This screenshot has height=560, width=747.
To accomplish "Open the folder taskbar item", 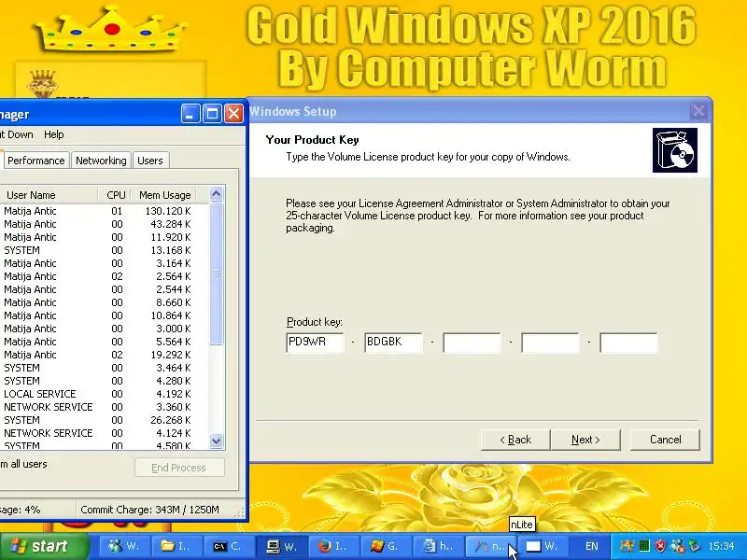I will [x=176, y=546].
